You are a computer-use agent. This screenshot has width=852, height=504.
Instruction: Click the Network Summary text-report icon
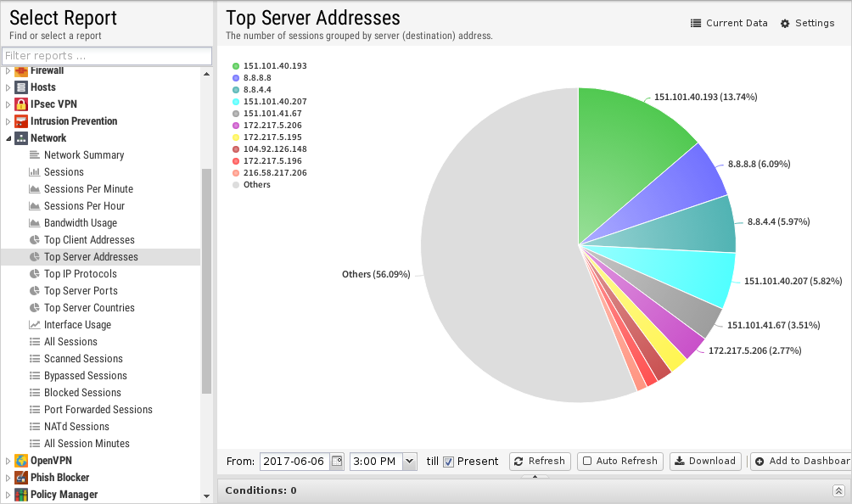(34, 155)
